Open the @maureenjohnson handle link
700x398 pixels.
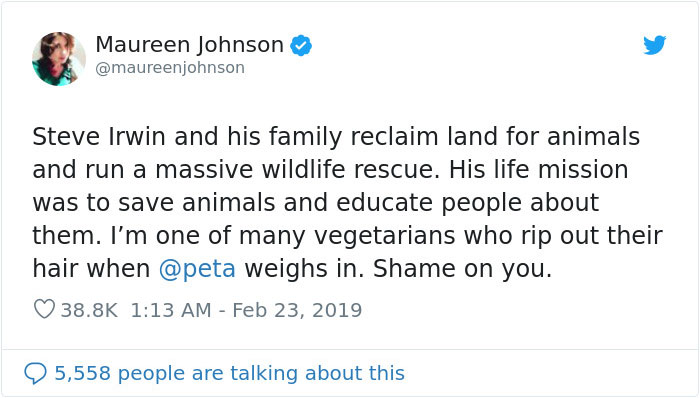(x=170, y=68)
